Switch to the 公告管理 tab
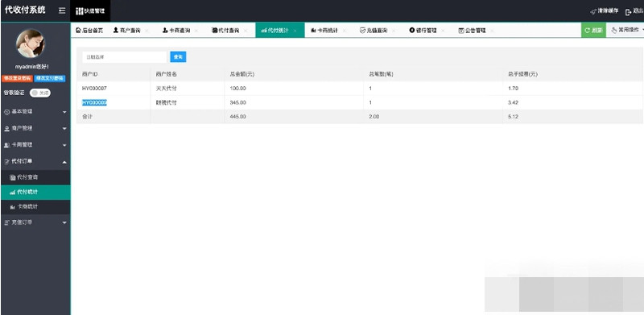 472,31
